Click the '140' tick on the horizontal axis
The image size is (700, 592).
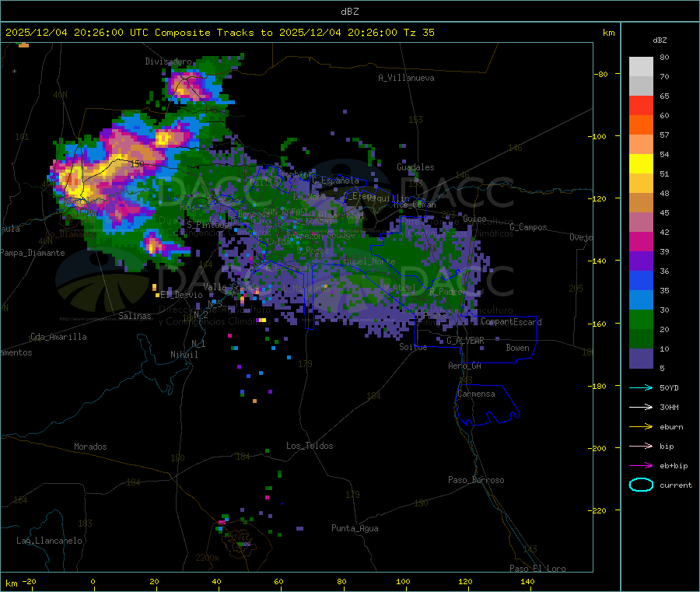(x=527, y=582)
